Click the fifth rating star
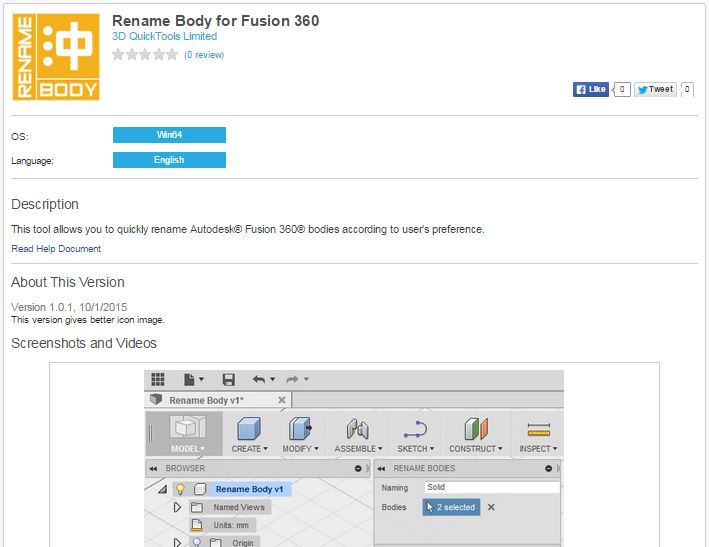The width and height of the screenshot is (709, 547). click(172, 55)
